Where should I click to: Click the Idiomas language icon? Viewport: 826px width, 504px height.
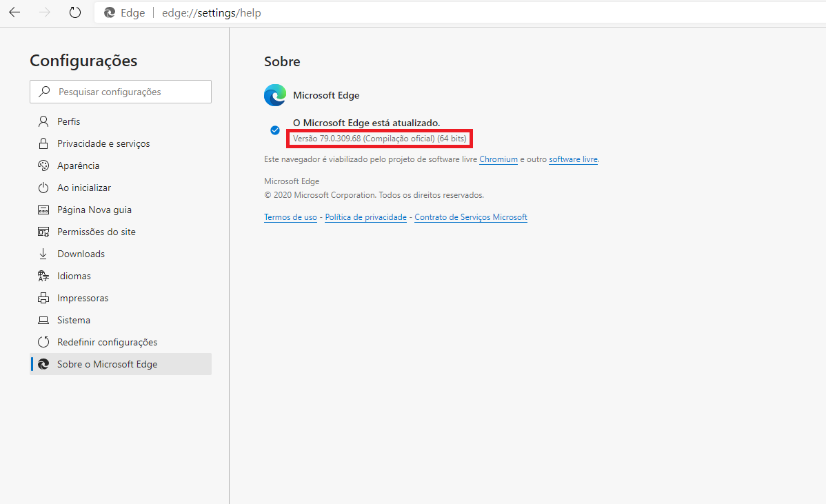click(x=43, y=276)
